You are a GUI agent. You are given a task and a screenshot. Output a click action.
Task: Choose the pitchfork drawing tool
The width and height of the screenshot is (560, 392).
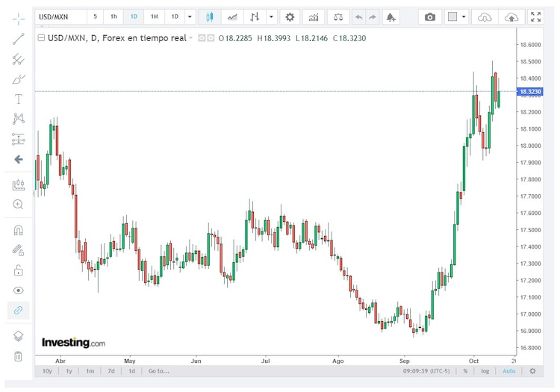point(18,59)
